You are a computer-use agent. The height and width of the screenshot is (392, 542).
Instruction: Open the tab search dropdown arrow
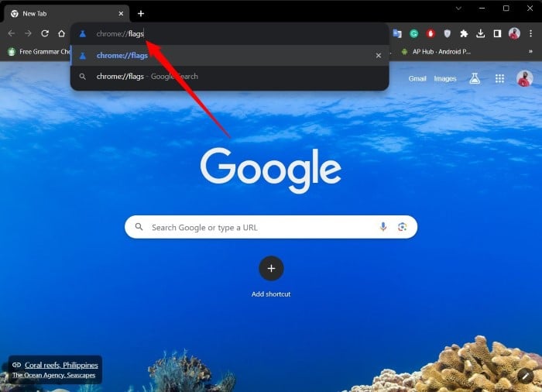click(458, 9)
